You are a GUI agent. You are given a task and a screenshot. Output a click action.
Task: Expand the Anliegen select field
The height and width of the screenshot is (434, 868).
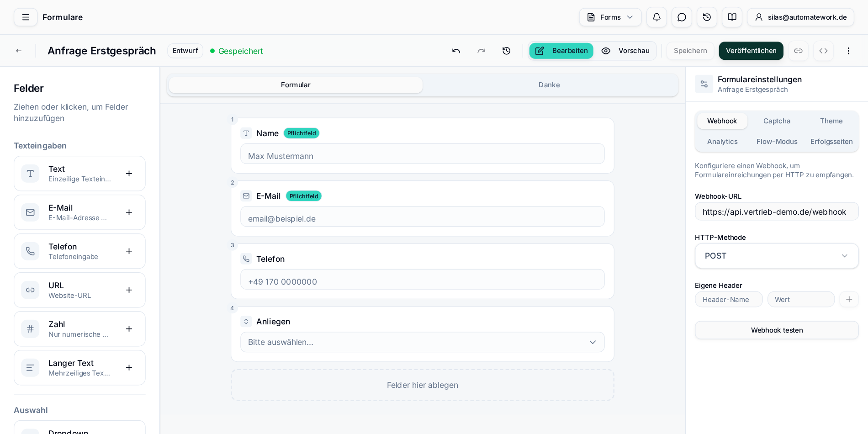423,342
